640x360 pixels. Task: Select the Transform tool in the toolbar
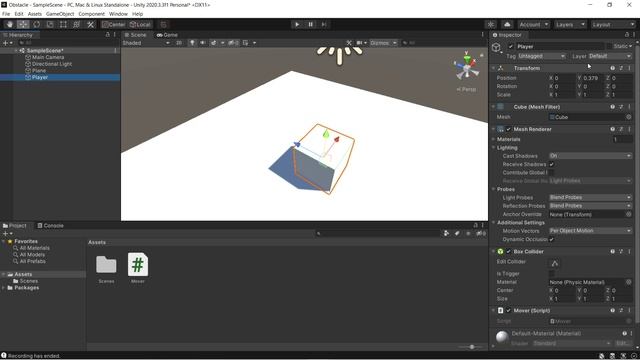pos(77,24)
